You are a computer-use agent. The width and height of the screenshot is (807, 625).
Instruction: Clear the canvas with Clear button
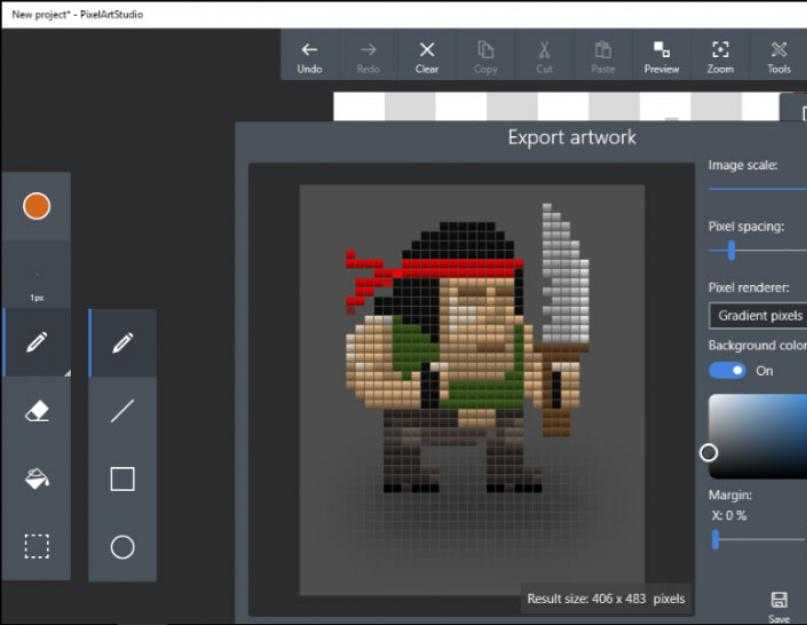tap(427, 57)
